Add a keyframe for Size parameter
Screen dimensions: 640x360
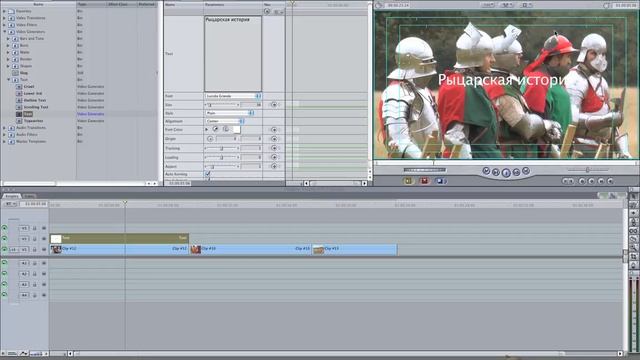pyautogui.click(x=274, y=105)
